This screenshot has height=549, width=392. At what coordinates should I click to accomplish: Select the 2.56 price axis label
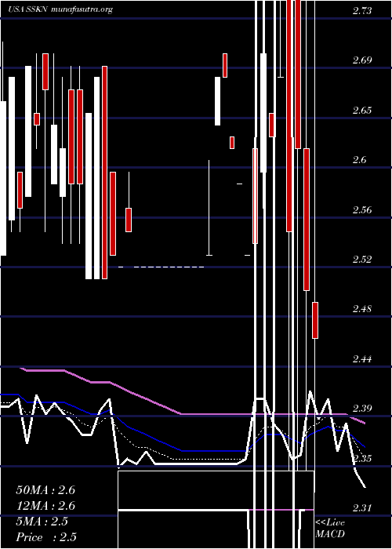362,210
